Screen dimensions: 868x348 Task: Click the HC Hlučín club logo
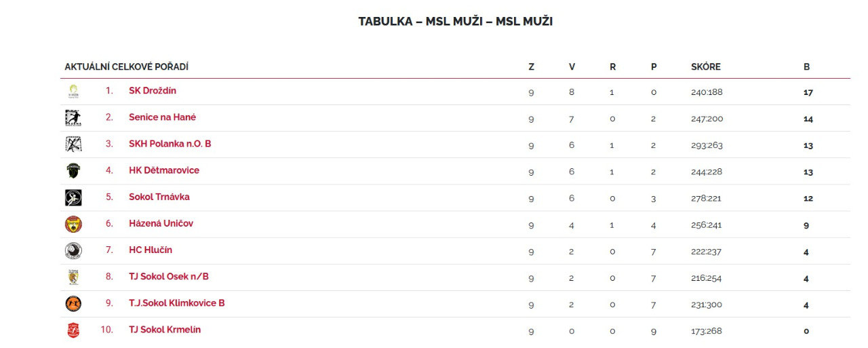[x=73, y=251]
